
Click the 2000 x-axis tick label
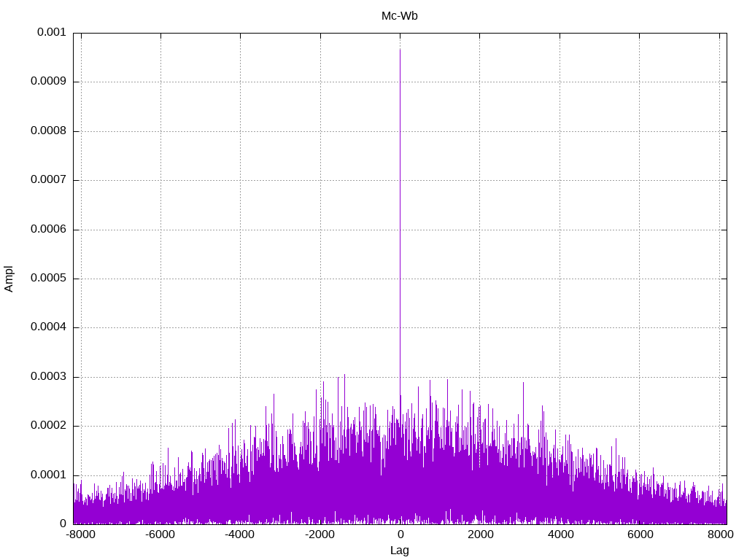(x=480, y=535)
